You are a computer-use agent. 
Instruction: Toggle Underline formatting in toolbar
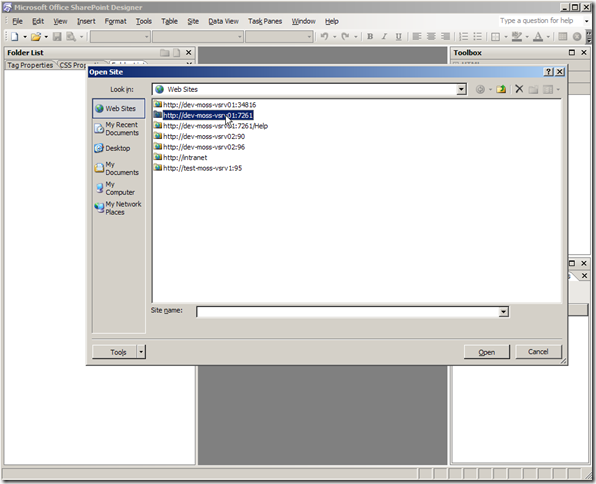pos(398,36)
